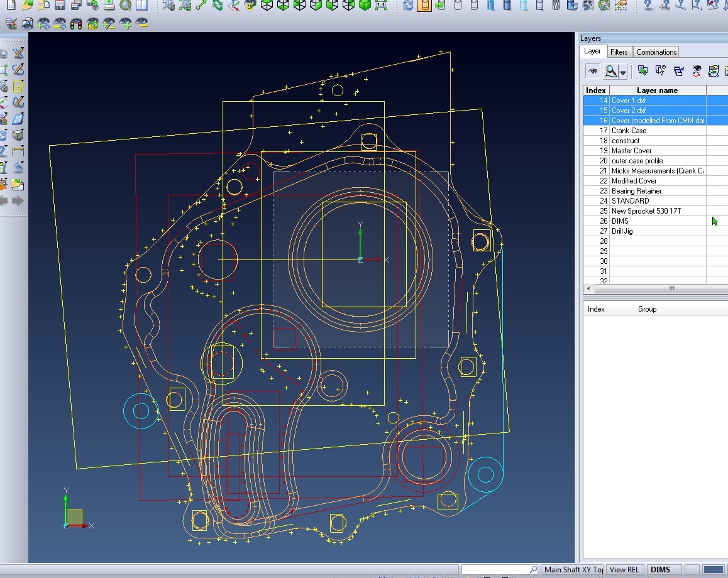Open the DIMS active layer selector

point(660,570)
